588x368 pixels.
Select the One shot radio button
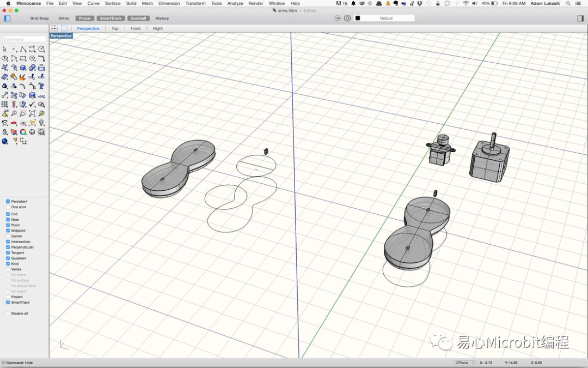8,207
